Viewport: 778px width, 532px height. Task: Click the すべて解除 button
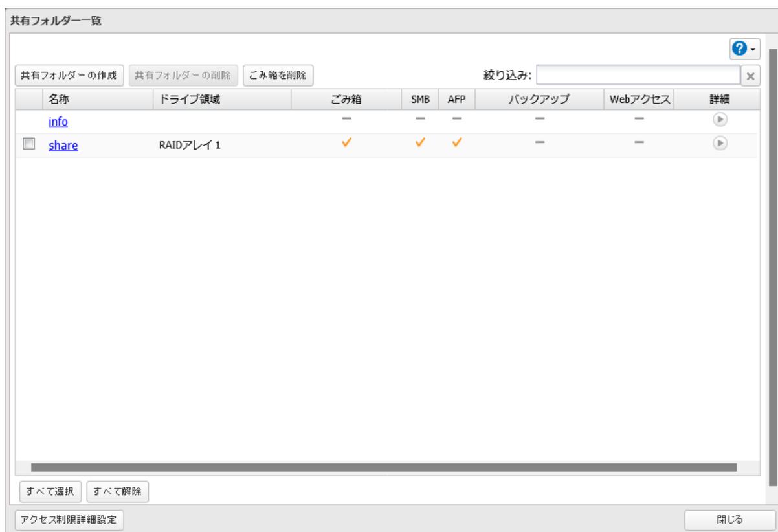click(x=117, y=491)
